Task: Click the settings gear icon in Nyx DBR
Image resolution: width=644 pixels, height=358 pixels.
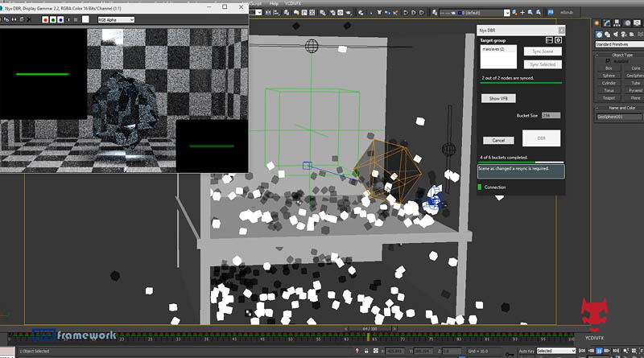Action: [x=559, y=39]
